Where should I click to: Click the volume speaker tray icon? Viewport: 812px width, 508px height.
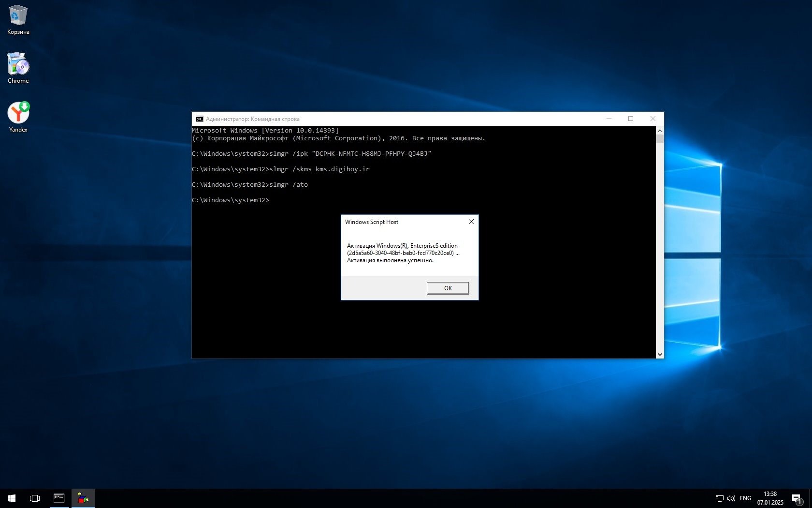tap(731, 498)
